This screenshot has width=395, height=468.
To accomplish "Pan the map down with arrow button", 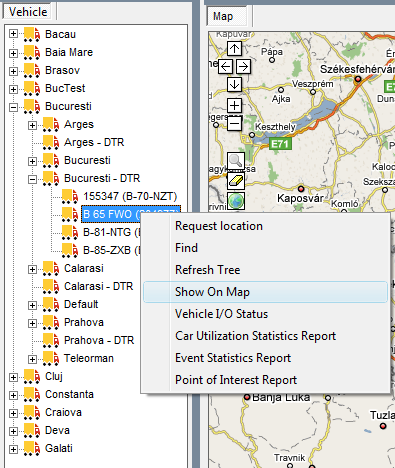I will (234, 84).
